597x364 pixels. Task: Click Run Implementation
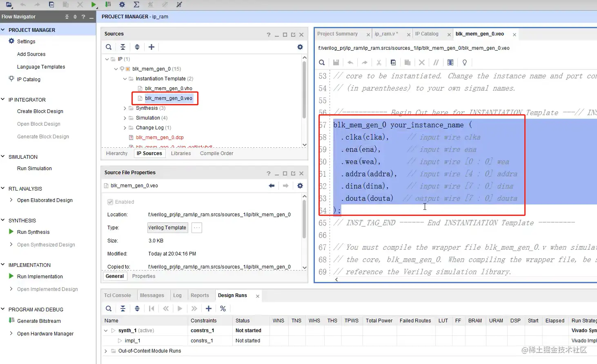point(40,277)
